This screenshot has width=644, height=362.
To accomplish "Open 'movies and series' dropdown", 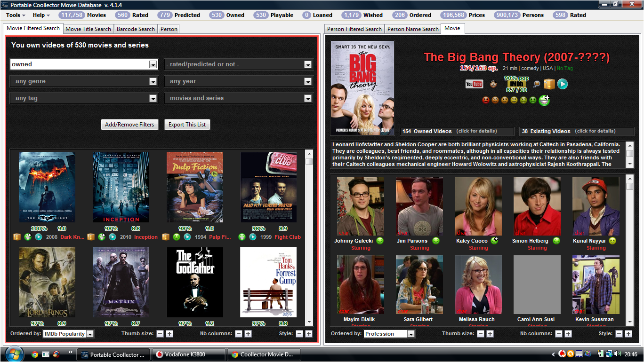I will pyautogui.click(x=308, y=98).
